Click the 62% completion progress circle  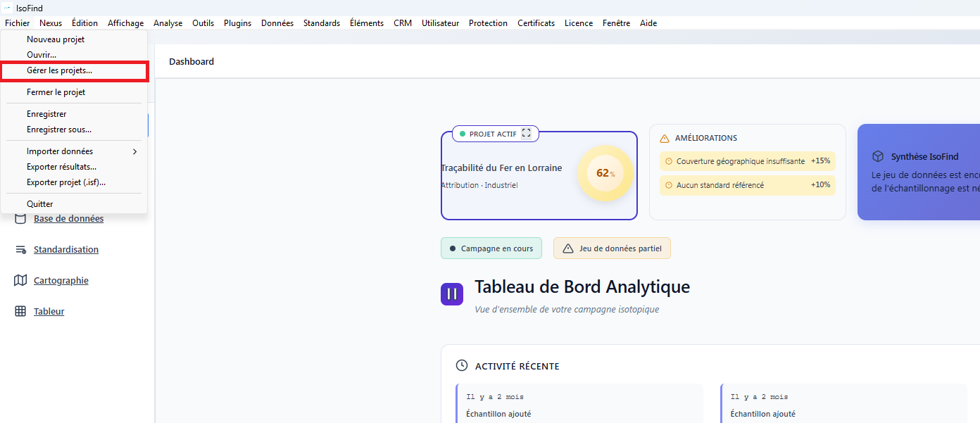605,173
